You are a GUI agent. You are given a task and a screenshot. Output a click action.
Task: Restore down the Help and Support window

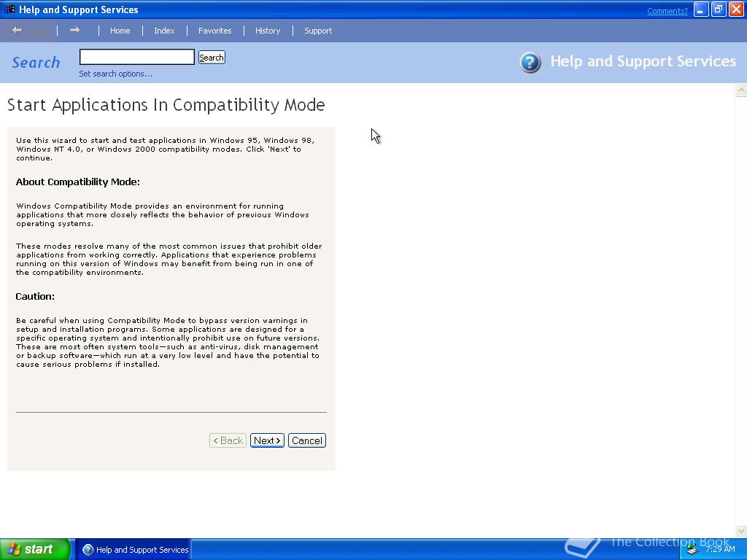coord(719,9)
